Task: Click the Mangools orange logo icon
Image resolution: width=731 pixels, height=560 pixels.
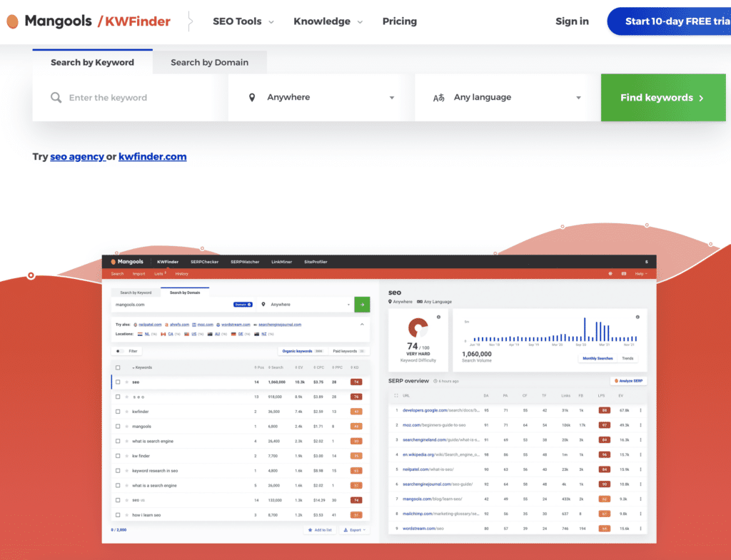Action: tap(12, 21)
